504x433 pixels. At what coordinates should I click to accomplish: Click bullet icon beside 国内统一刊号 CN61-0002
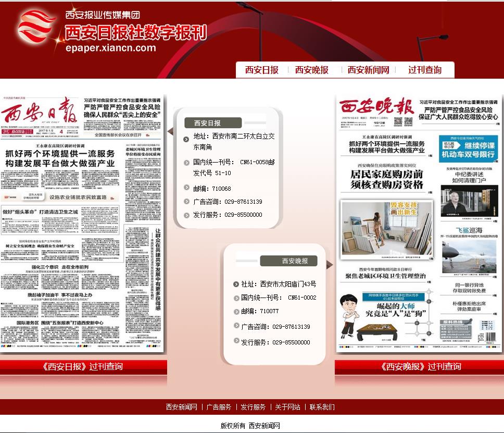click(236, 298)
